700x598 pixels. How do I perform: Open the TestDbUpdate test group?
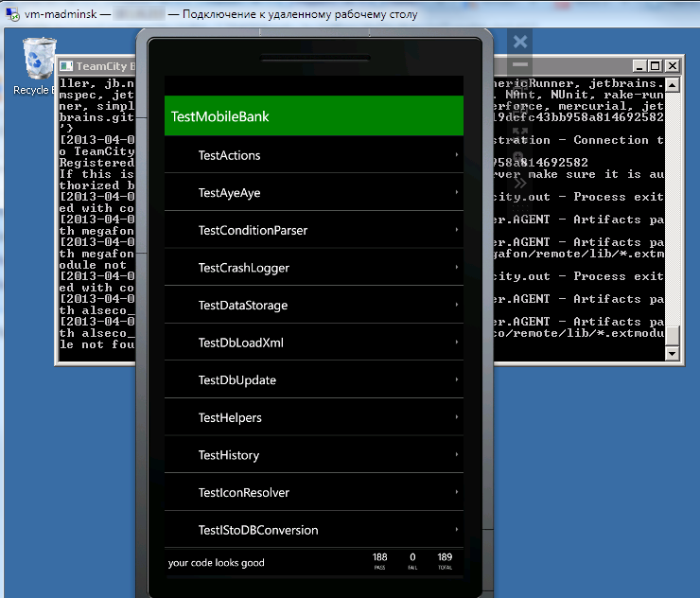point(314,380)
